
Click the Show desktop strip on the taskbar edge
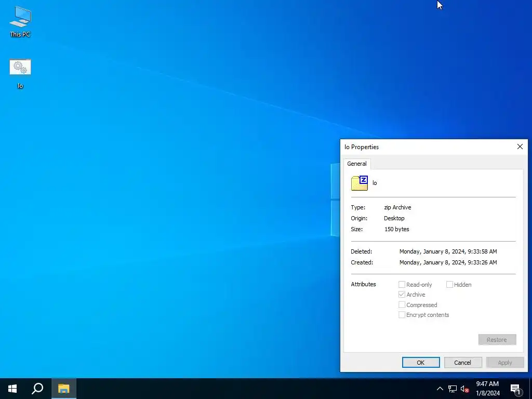pyautogui.click(x=530, y=389)
